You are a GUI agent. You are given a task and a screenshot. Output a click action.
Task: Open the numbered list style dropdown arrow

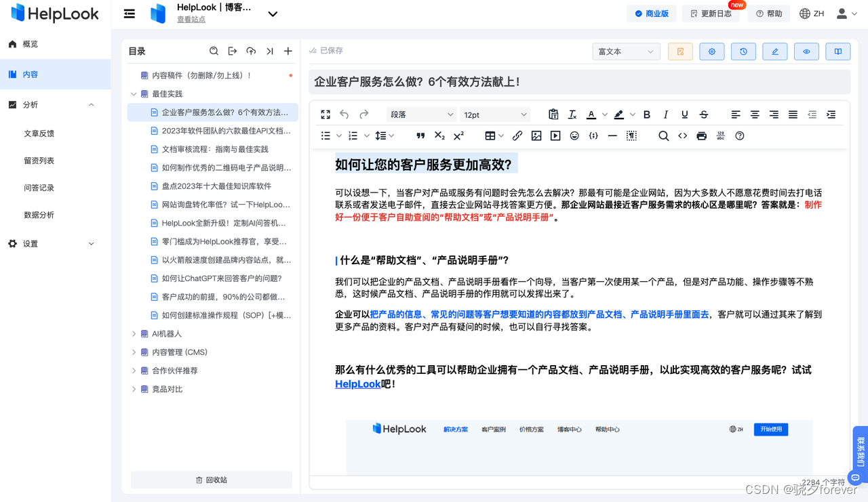[367, 136]
